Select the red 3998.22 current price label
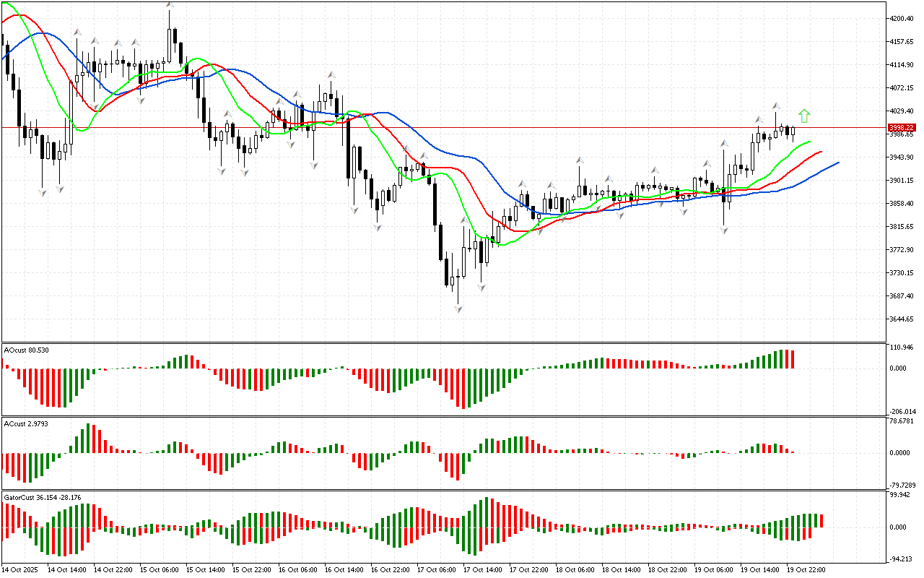This screenshot has height=578, width=924. tap(902, 127)
